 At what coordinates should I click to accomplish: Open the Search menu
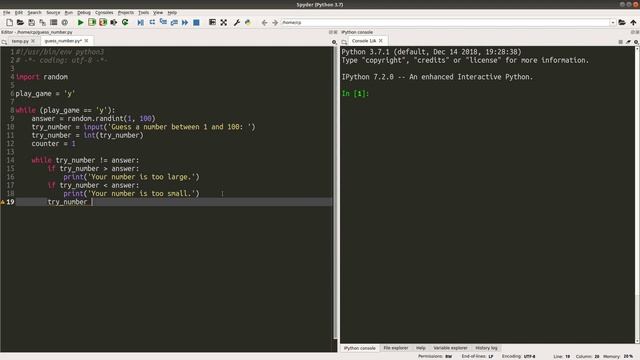click(35, 13)
